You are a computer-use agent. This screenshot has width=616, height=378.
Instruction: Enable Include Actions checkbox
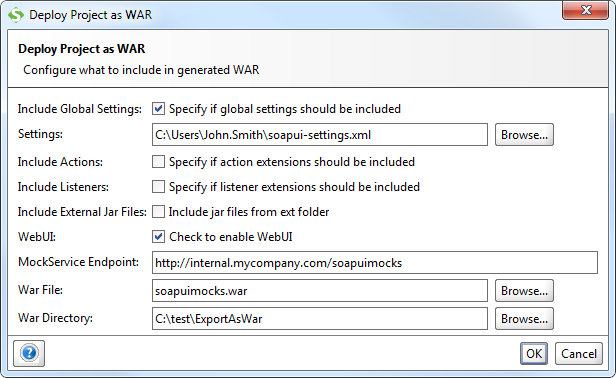click(x=158, y=162)
